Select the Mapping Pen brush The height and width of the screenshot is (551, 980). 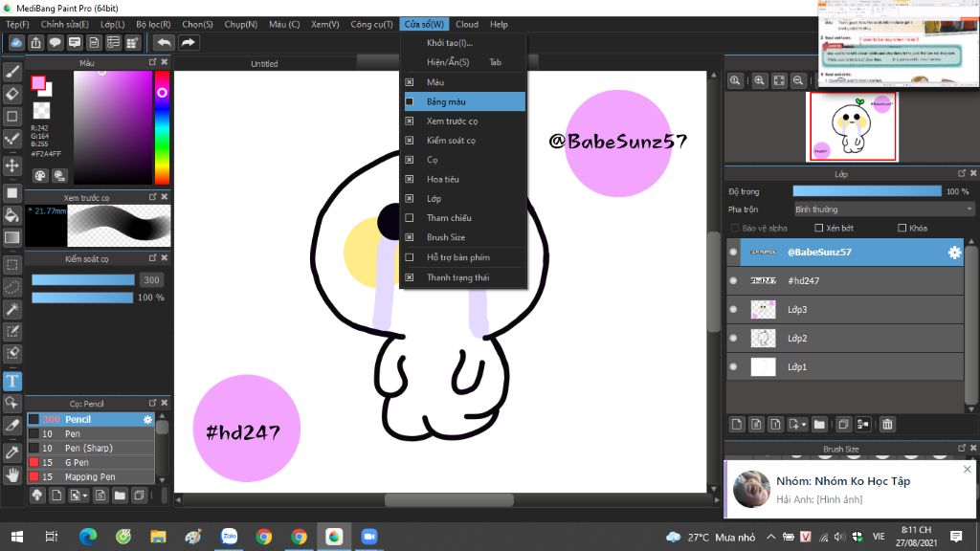click(91, 476)
